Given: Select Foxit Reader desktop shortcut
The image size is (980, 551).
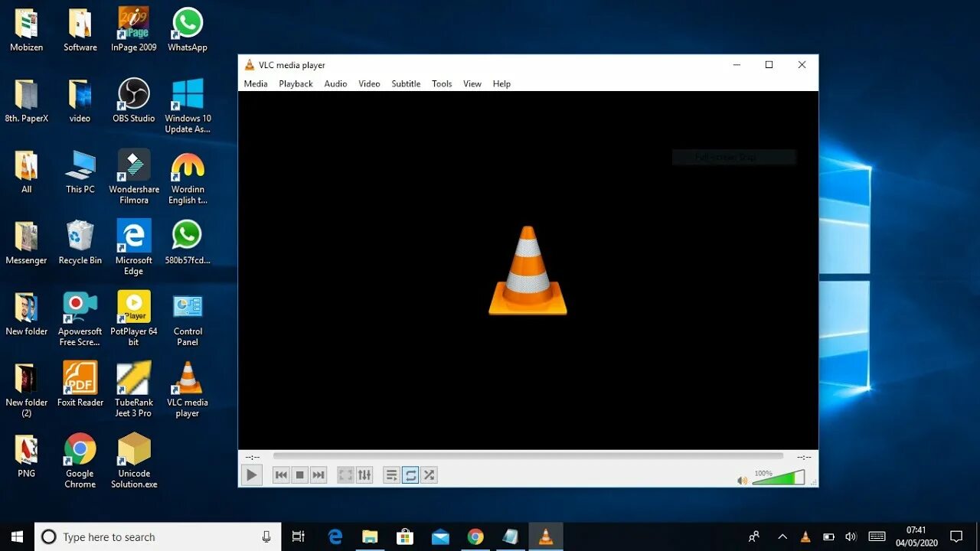Looking at the screenshot, I should pyautogui.click(x=80, y=385).
